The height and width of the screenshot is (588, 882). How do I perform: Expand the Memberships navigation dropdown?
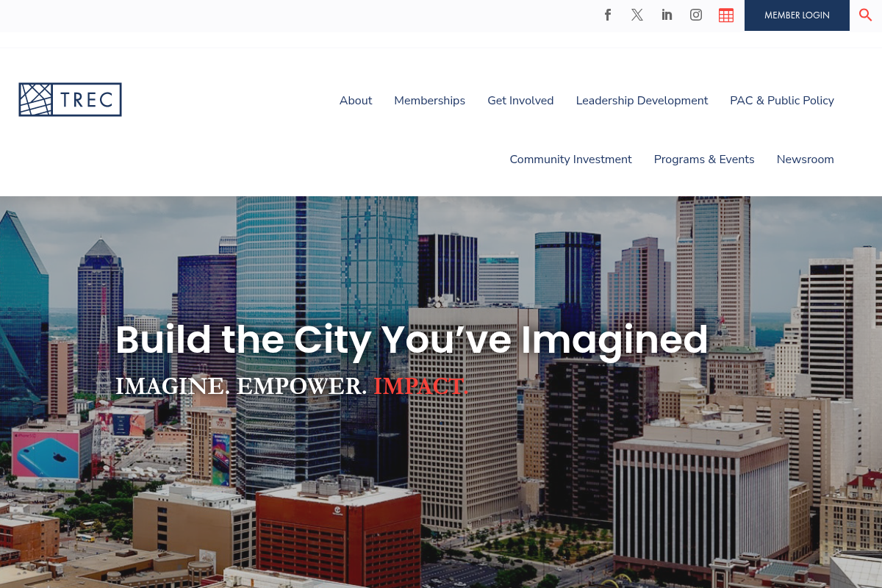(x=429, y=101)
